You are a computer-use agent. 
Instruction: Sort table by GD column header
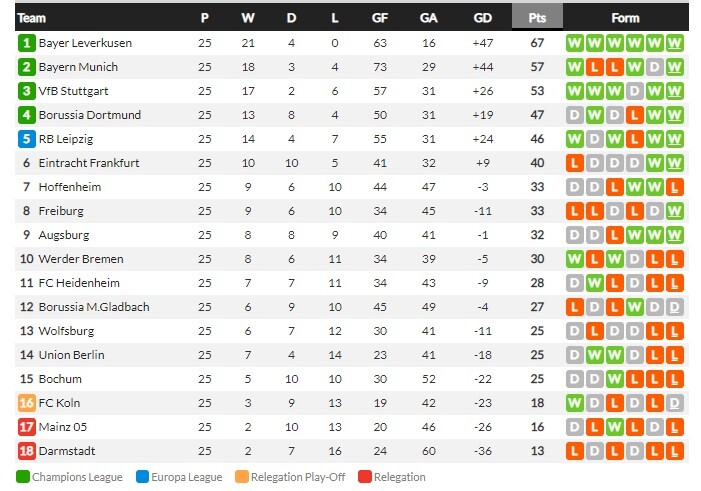click(482, 18)
